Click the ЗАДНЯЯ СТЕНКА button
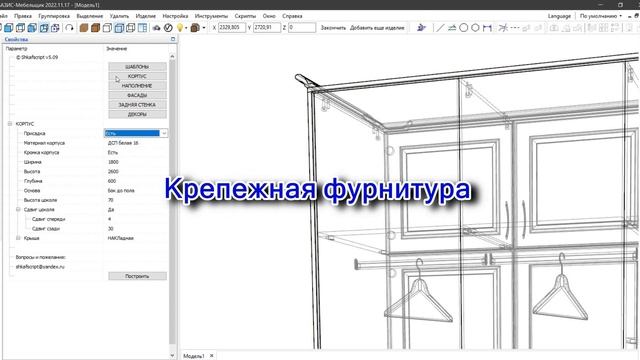The image size is (640, 360). pyautogui.click(x=137, y=105)
